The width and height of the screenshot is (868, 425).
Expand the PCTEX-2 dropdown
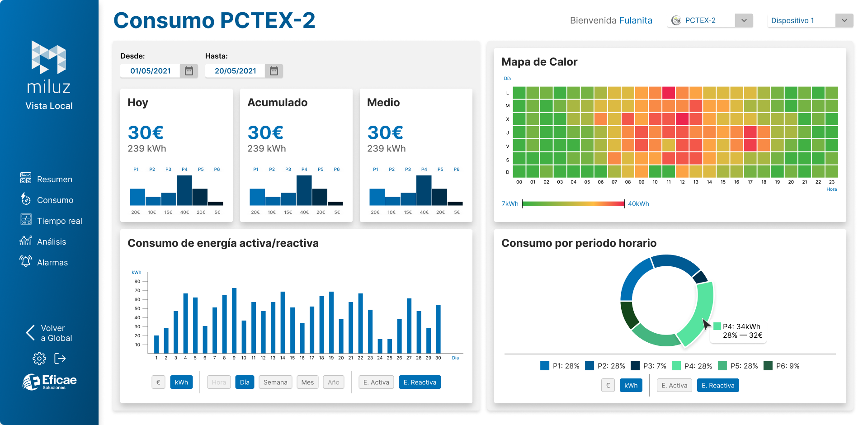tap(744, 21)
